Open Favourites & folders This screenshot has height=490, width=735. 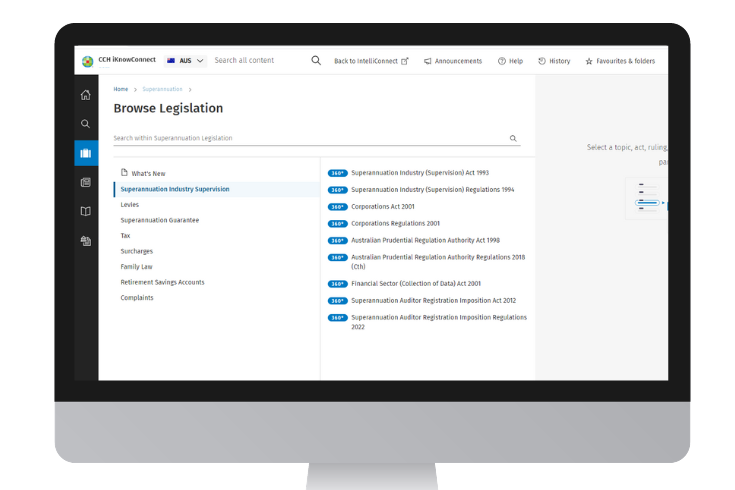(620, 61)
